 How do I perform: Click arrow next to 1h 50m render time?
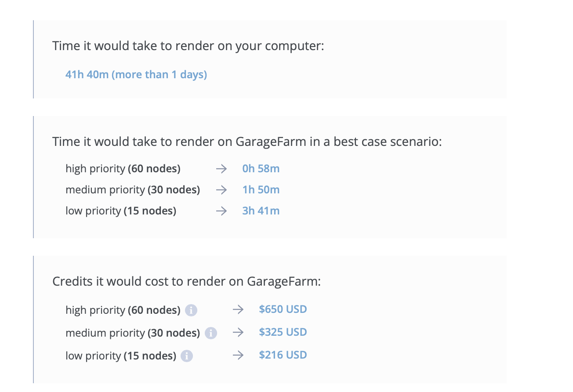pyautogui.click(x=221, y=190)
